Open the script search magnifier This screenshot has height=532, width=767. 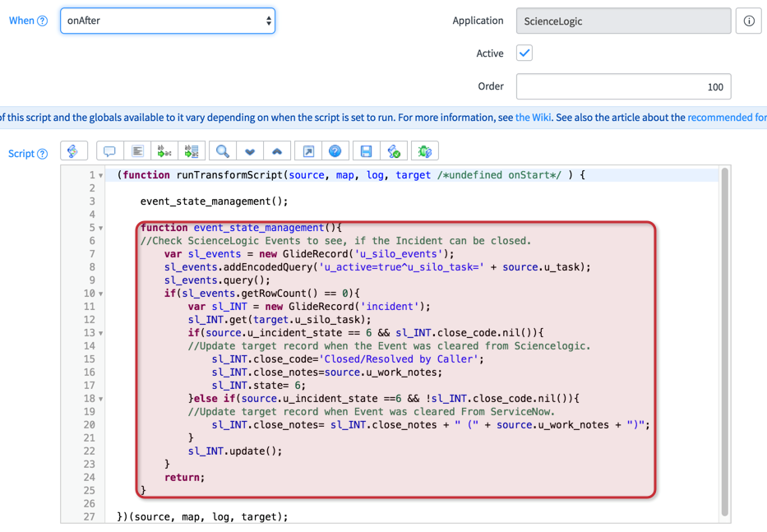(x=223, y=151)
